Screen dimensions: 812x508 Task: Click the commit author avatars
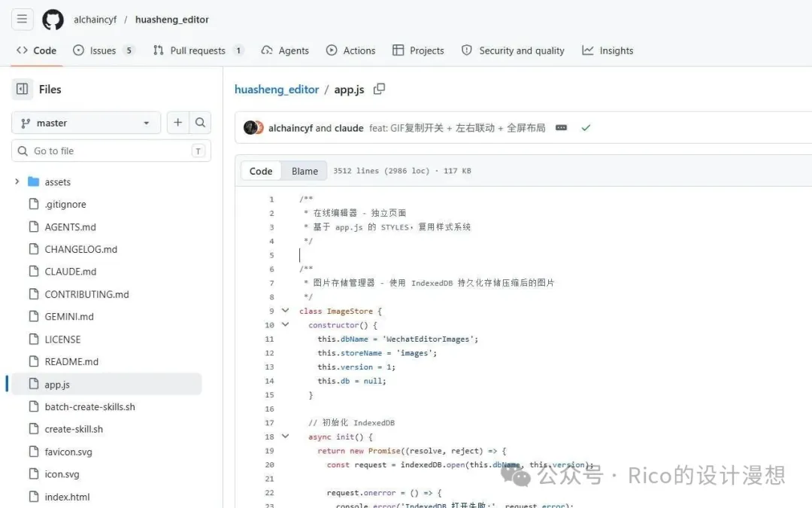[x=254, y=127]
